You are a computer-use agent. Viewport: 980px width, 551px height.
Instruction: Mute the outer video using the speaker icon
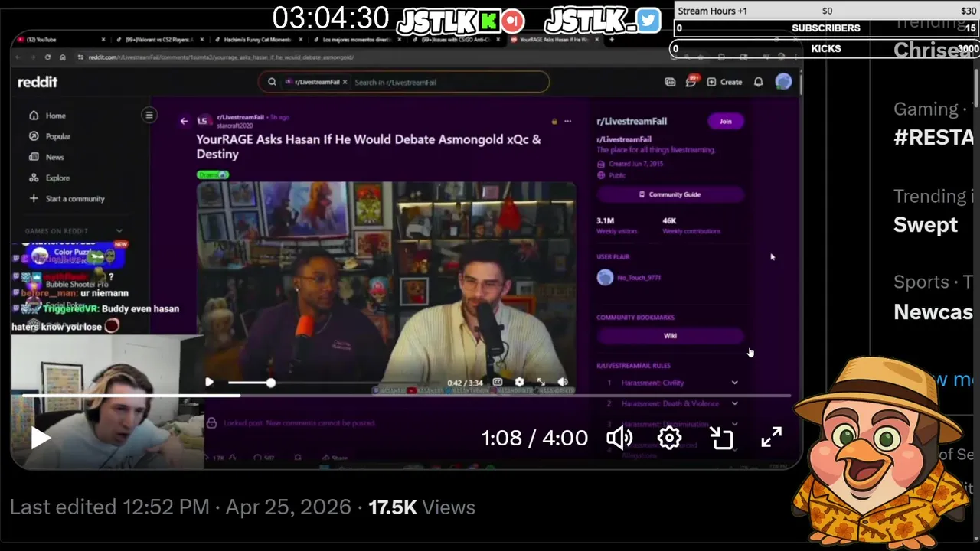tap(619, 438)
